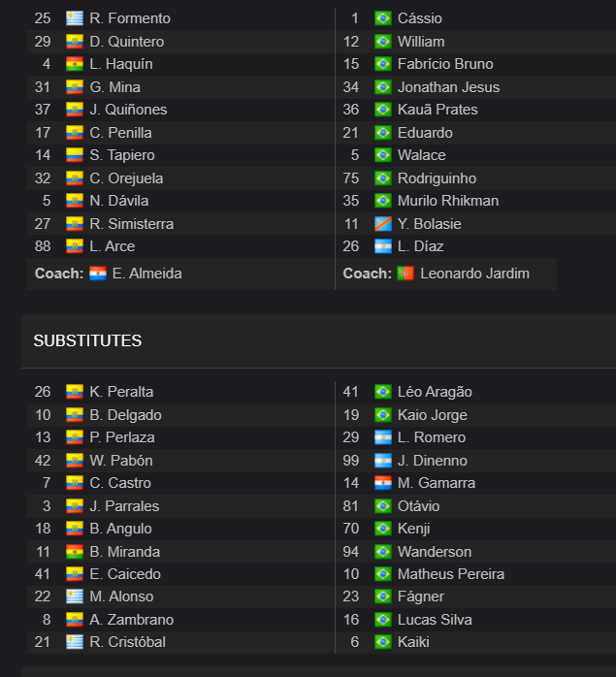Click the DR Congo flag beside Y. Bolasie
Viewport: 616px width, 677px height.
tap(383, 224)
